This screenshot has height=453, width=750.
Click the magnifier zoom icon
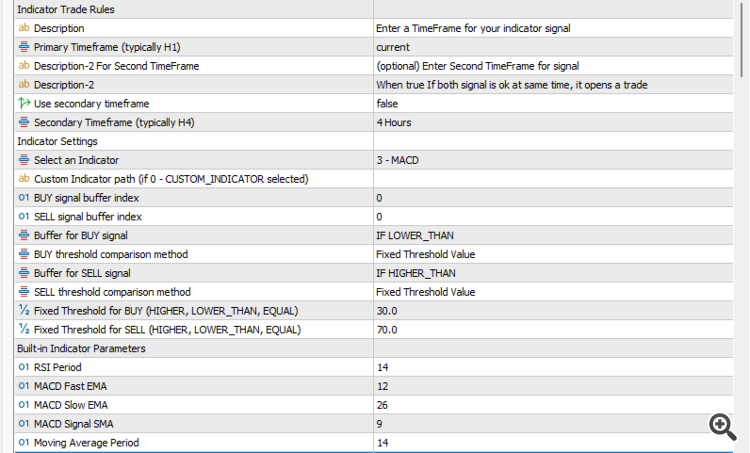click(x=722, y=426)
